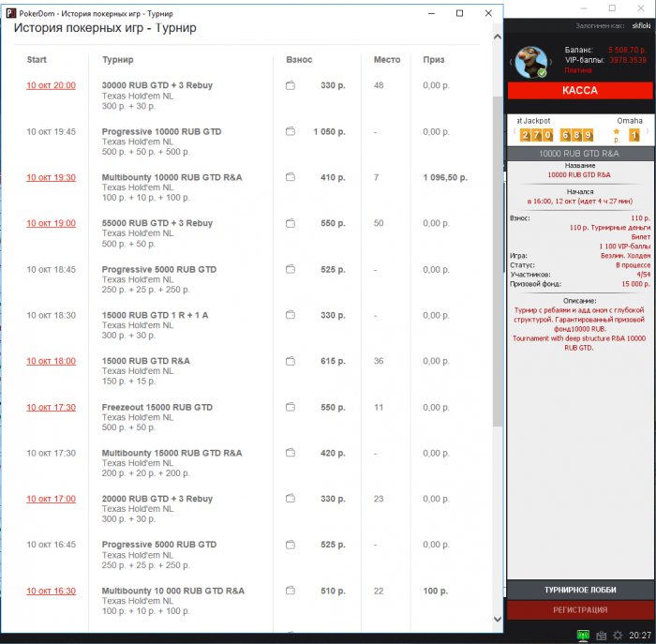Click wallet icon in 30000 RUB GTD row

coord(291,85)
